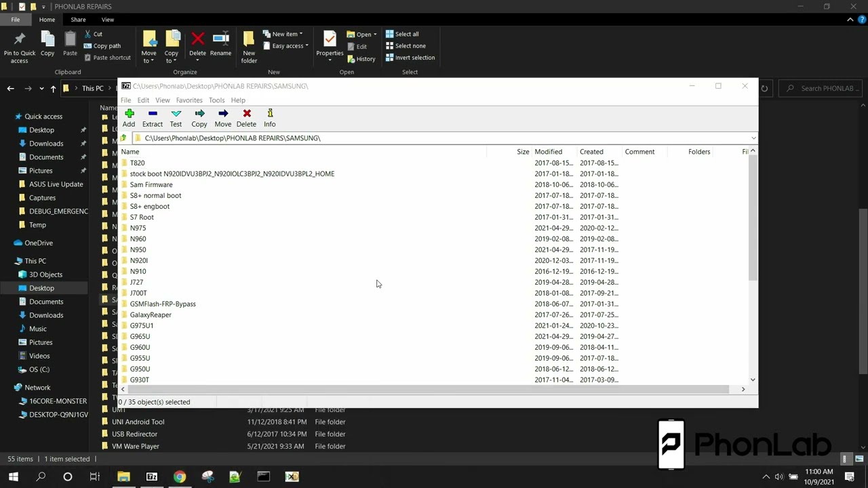Click Select all in Explorer ribbon
868x488 pixels.
402,34
